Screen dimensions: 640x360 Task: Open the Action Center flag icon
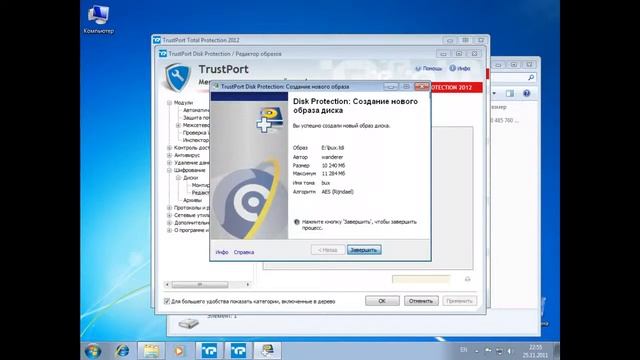(488, 351)
